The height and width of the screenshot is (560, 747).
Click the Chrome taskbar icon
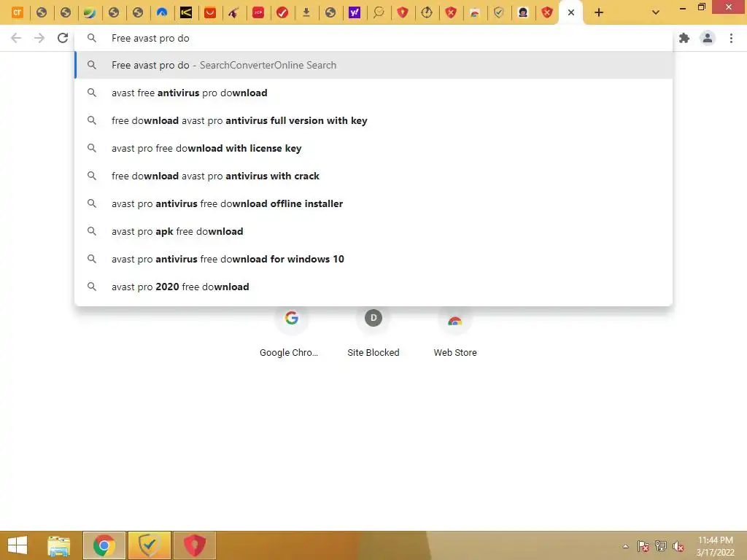[104, 545]
